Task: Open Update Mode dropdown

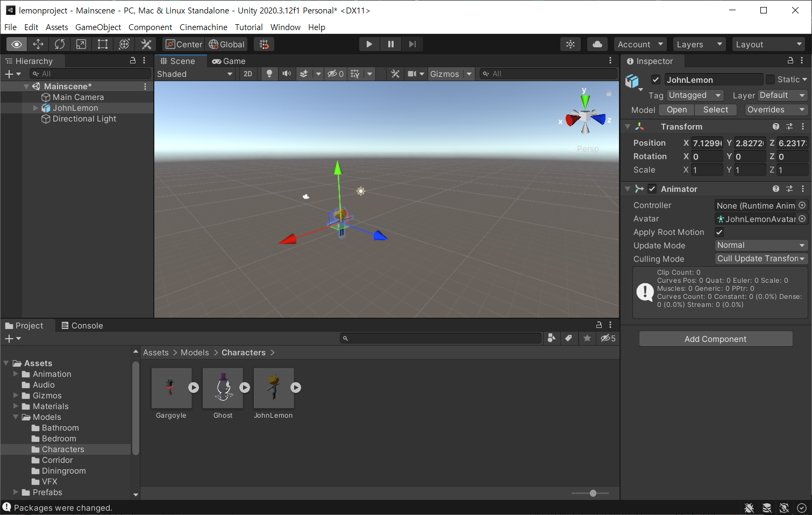Action: [761, 245]
